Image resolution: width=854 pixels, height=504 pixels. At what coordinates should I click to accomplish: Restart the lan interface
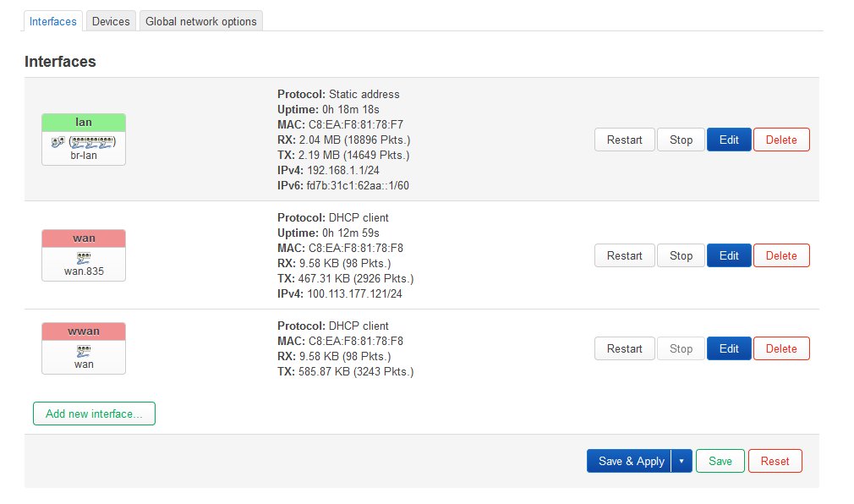pos(624,140)
